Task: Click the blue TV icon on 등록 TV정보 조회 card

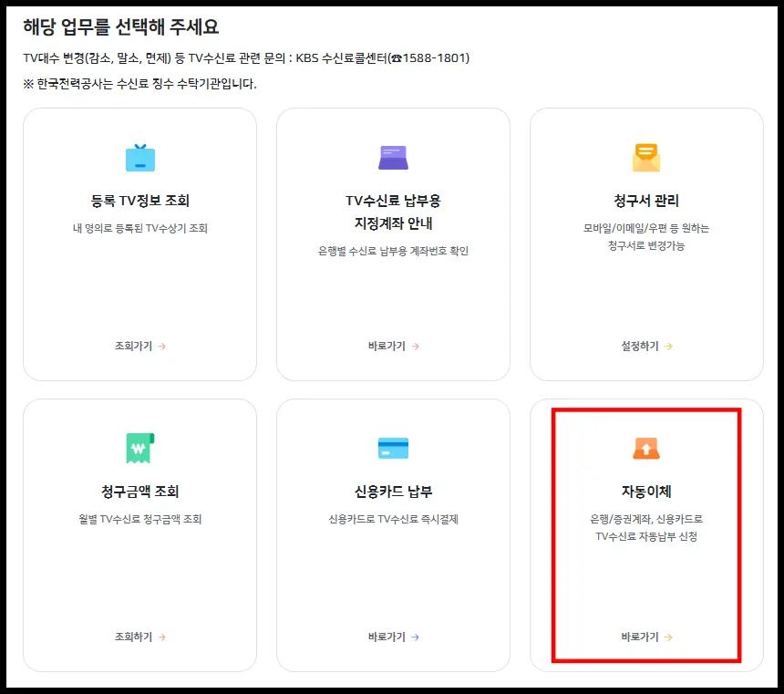Action: [140, 157]
